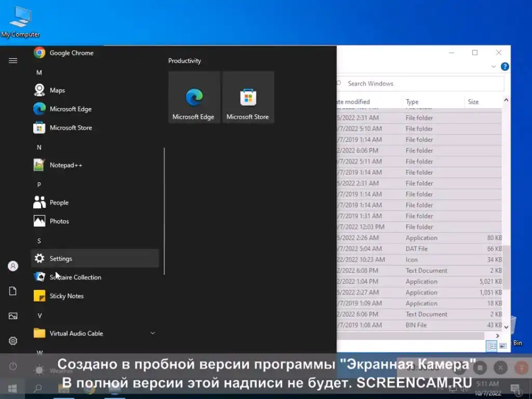Open the People app

pyautogui.click(x=95, y=203)
